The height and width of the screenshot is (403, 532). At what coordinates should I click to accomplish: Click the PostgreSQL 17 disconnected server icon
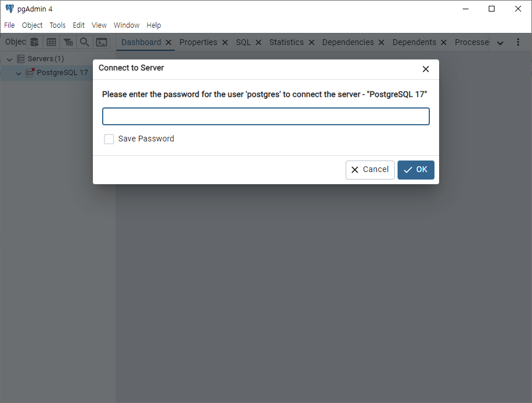click(x=30, y=72)
